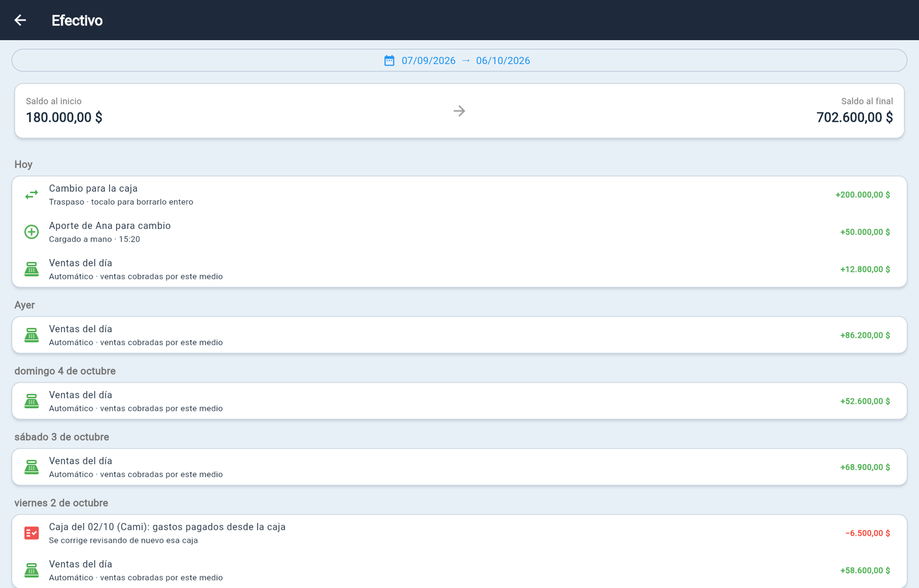This screenshot has width=919, height=588.
Task: Click the red checklist icon of Caja del 02/10
Action: 31,533
